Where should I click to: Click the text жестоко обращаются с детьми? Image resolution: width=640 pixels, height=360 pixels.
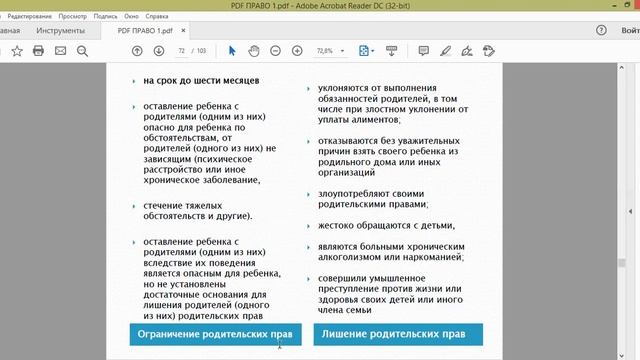(387, 225)
